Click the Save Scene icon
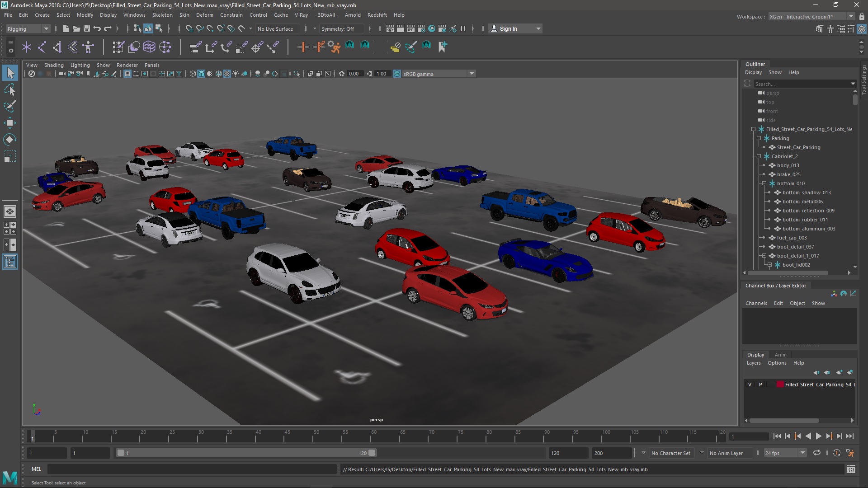 tap(87, 28)
